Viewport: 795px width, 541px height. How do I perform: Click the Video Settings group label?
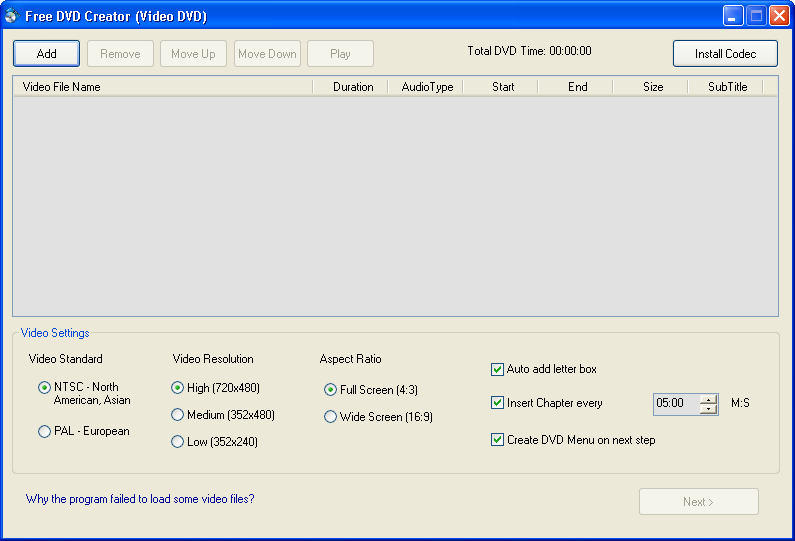55,333
